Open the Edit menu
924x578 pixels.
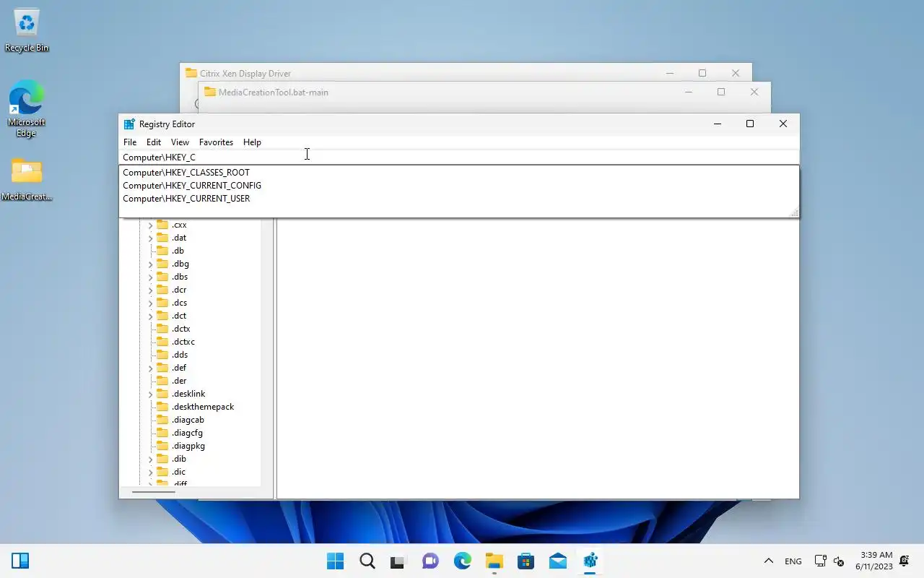pos(154,142)
